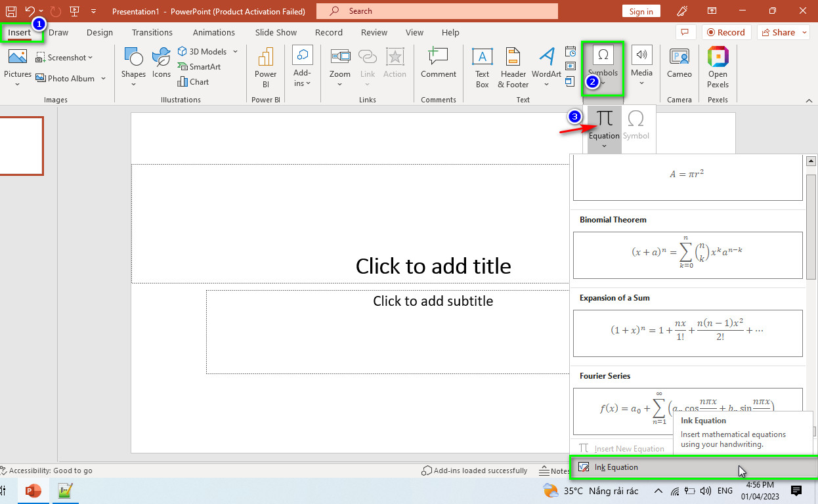Click the equation gallery scrollbar up arrow
This screenshot has height=504, width=818.
pos(811,161)
